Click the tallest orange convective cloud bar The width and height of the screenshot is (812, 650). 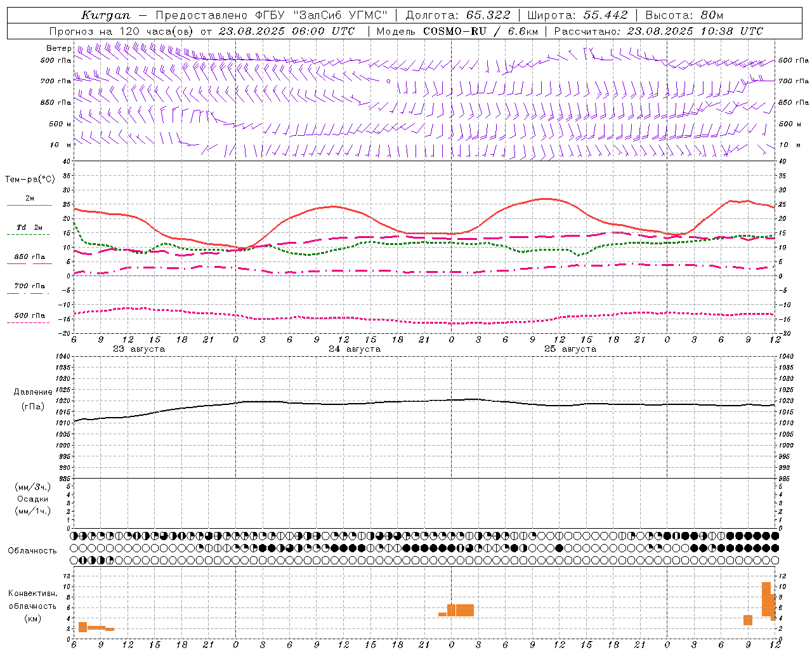(x=766, y=599)
